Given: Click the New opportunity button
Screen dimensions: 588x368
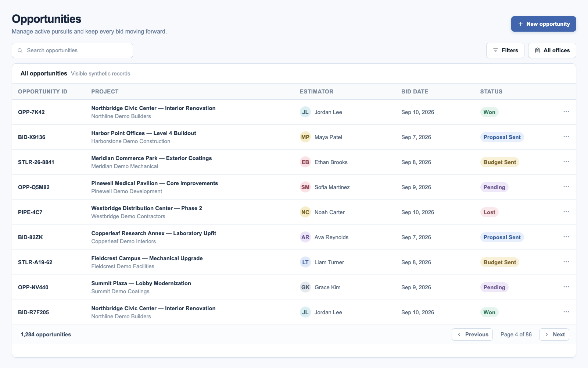Looking at the screenshot, I should (x=544, y=24).
